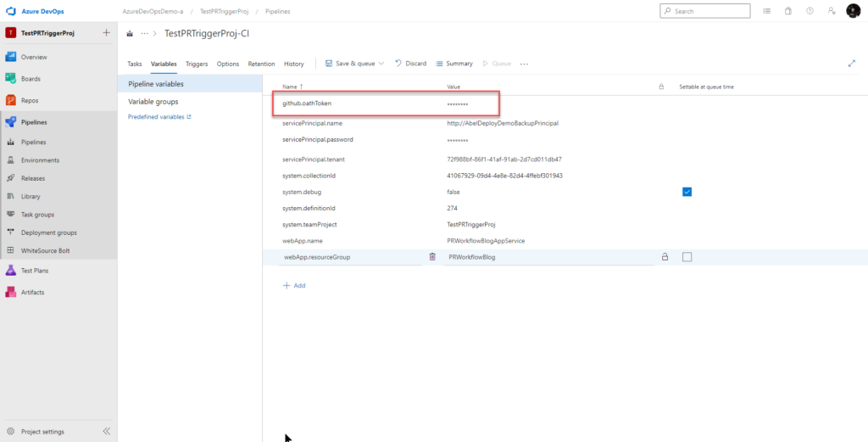Open Artifacts in sidebar
This screenshot has width=868, height=442.
point(32,292)
